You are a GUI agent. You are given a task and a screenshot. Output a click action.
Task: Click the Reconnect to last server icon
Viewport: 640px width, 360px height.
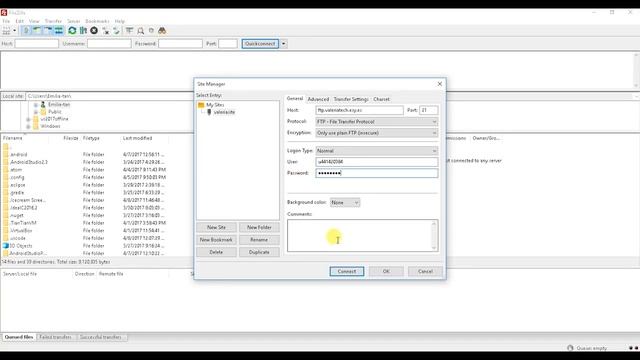coord(116,31)
